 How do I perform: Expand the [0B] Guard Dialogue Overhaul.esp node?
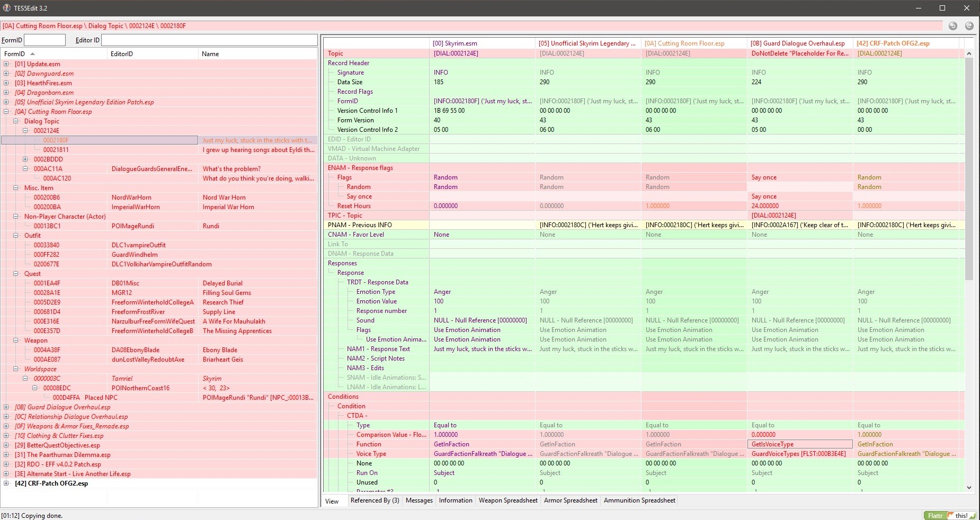6,407
